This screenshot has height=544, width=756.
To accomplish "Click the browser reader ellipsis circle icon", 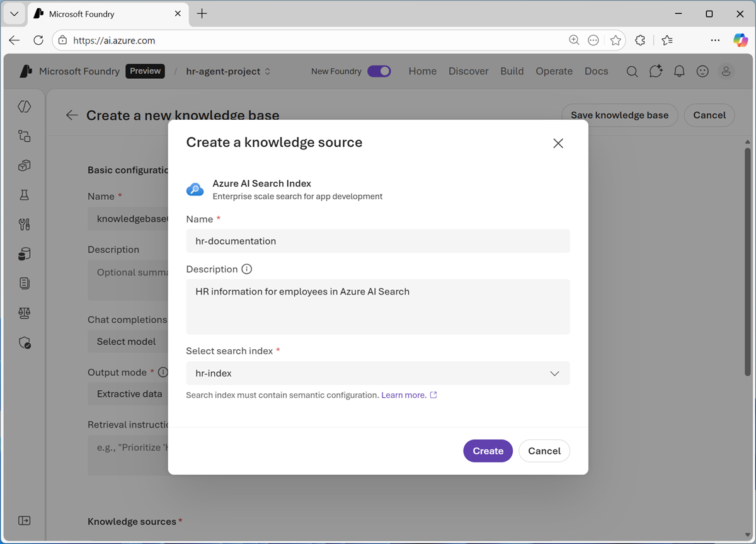I will (593, 40).
